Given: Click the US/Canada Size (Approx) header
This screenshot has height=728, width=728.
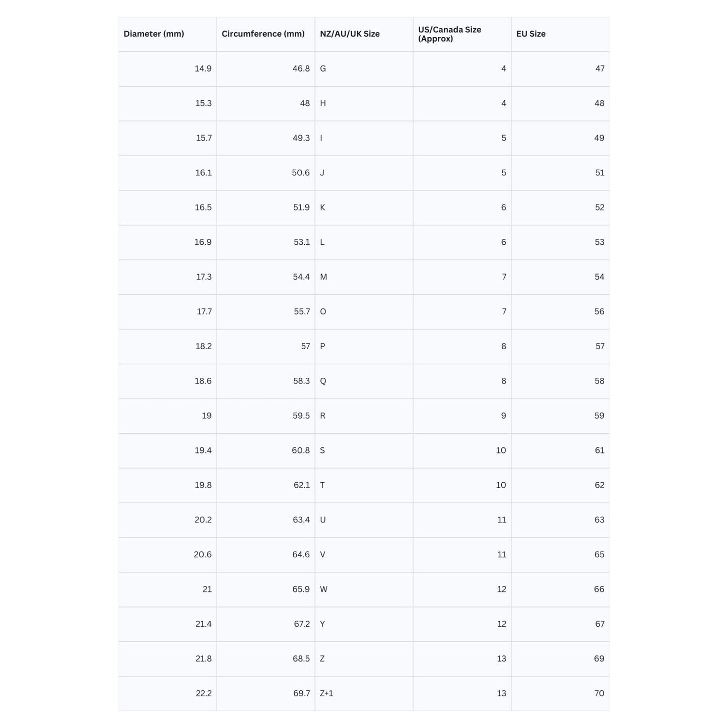Looking at the screenshot, I should coord(449,34).
